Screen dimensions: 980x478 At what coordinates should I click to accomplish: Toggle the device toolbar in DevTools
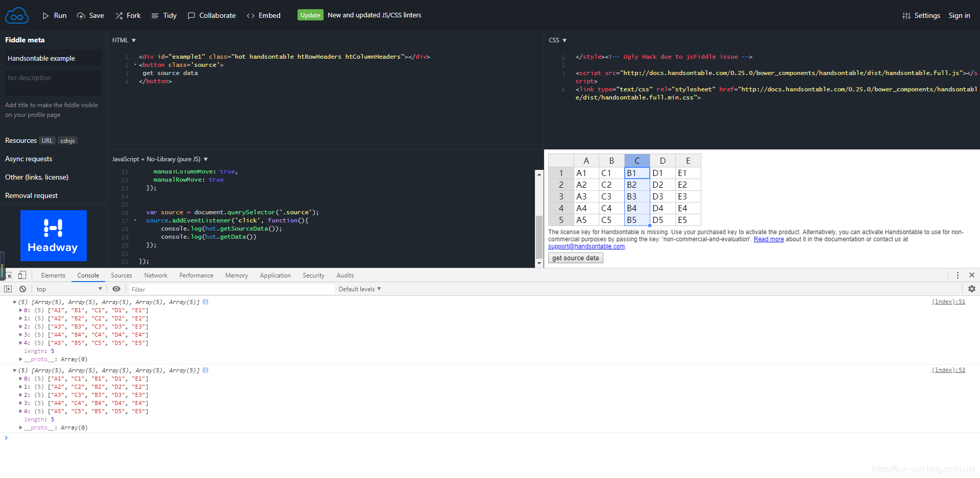(21, 275)
